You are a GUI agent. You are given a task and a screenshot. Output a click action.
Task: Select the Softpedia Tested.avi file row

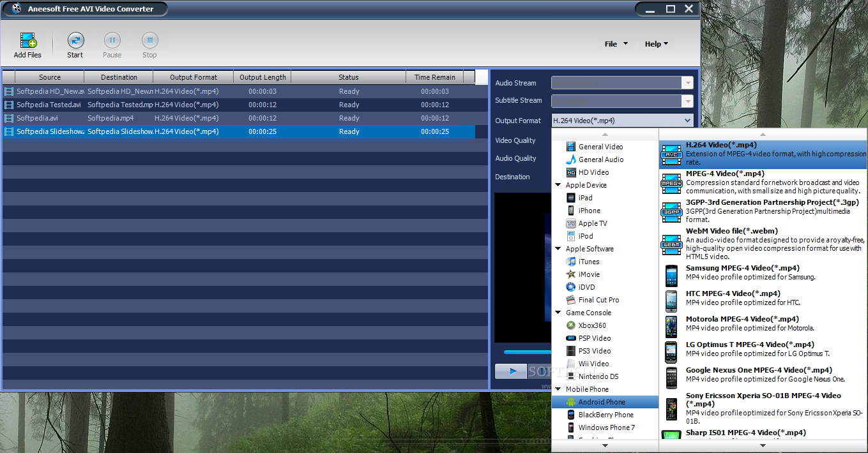238,105
